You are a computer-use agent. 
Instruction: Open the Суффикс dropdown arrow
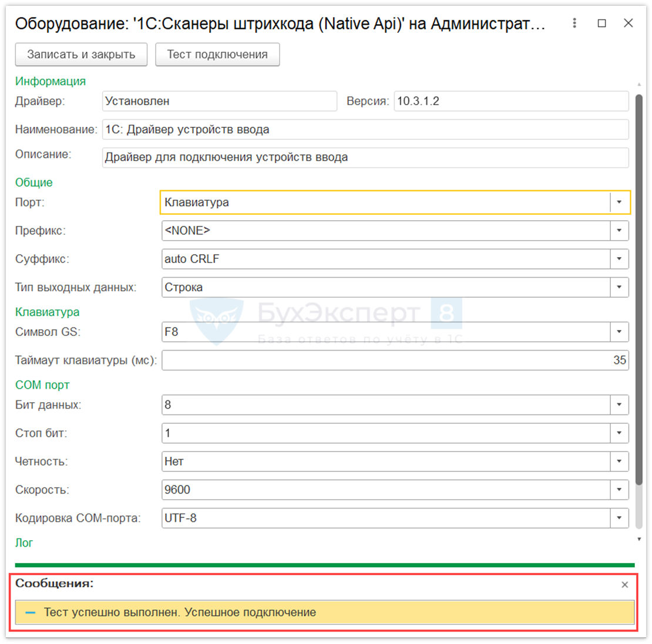pyautogui.click(x=619, y=259)
